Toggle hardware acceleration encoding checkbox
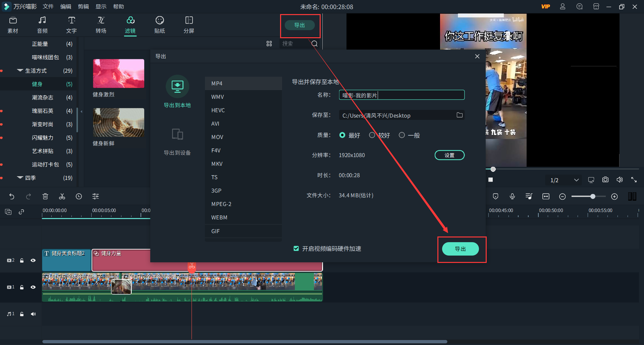 coord(296,249)
